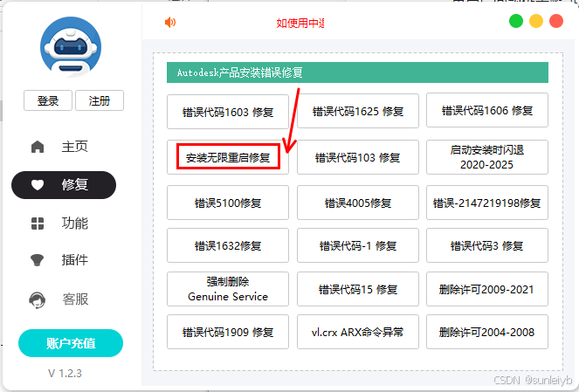Click the green window control dot
This screenshot has height=392, width=579.
[516, 21]
